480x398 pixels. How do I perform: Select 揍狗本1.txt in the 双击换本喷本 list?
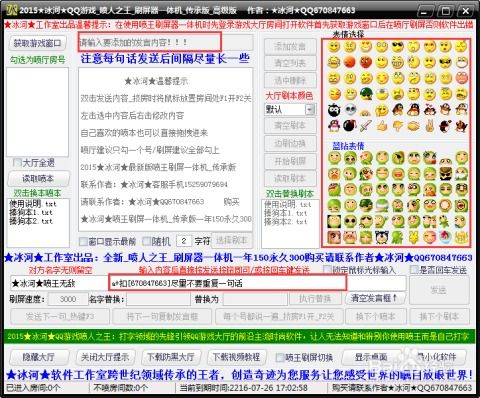[x=31, y=212]
